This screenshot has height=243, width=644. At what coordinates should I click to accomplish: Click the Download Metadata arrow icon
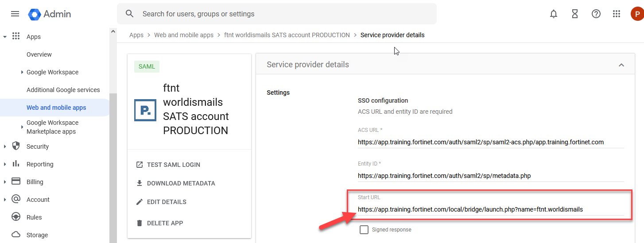point(140,183)
